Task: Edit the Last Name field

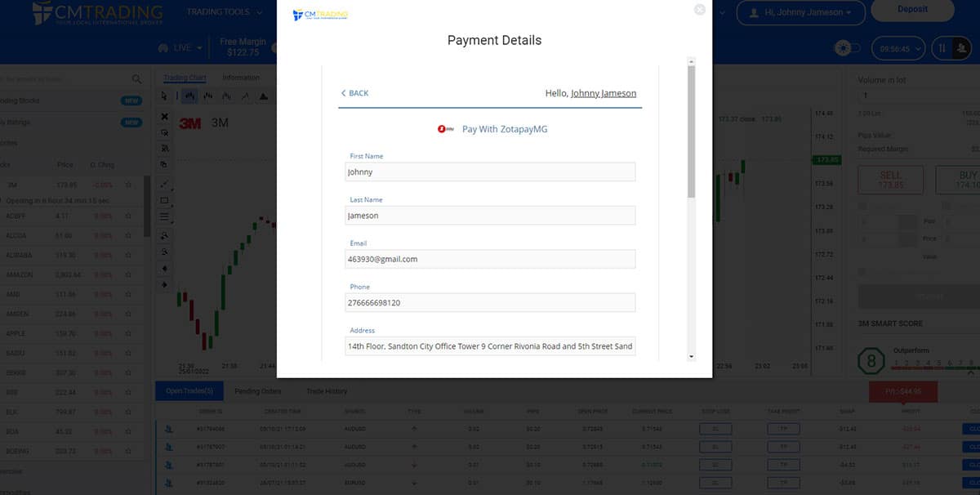Action: 490,216
